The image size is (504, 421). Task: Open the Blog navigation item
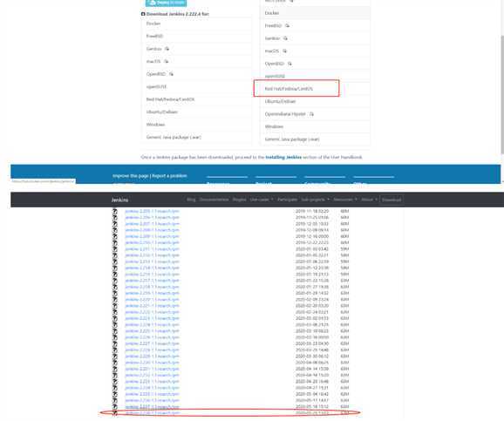tap(191, 200)
